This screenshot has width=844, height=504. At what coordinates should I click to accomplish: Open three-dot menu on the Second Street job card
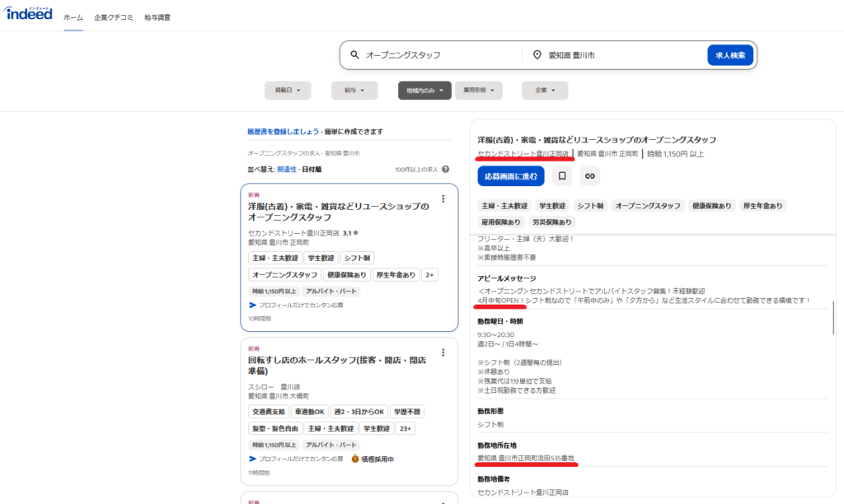click(x=443, y=198)
